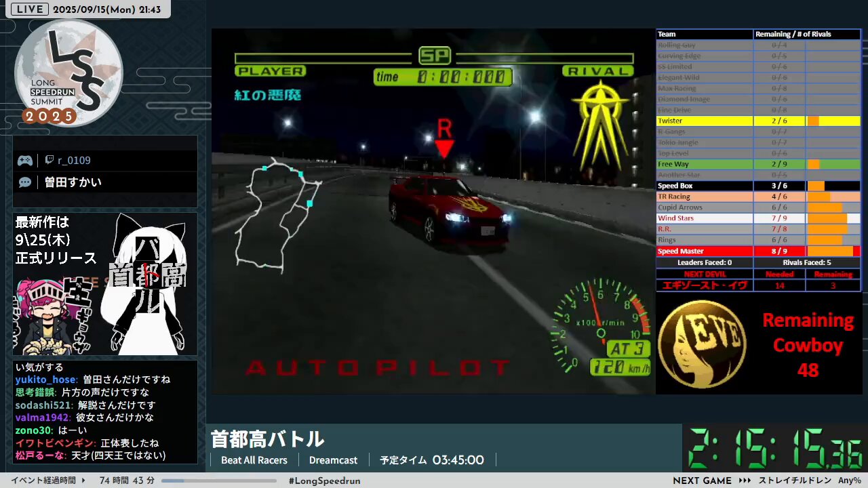Click the Wind Stars team row

(x=758, y=218)
